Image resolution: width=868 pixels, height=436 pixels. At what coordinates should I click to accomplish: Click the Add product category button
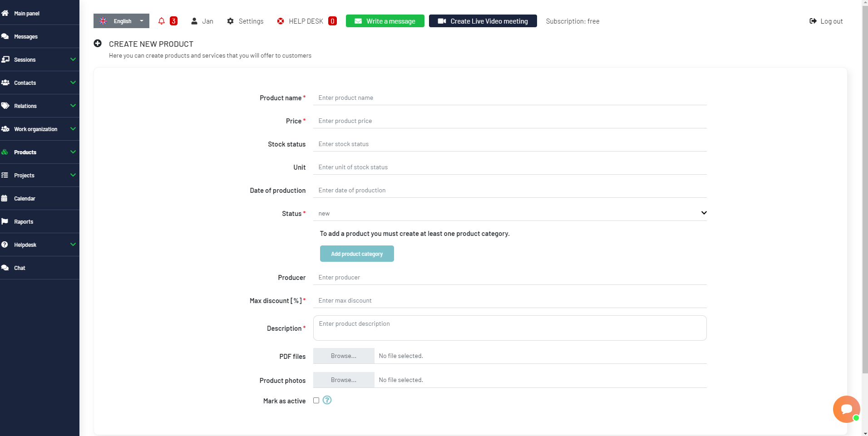coord(357,254)
